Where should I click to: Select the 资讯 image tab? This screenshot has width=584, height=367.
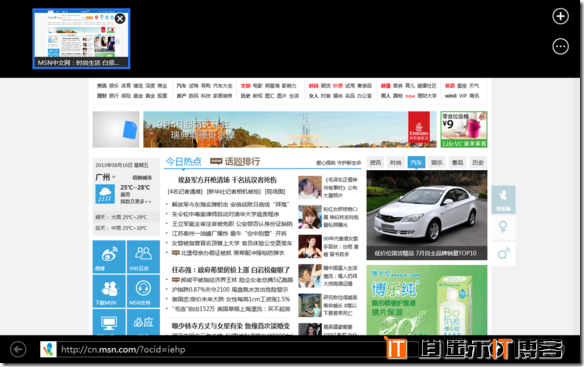(375, 162)
